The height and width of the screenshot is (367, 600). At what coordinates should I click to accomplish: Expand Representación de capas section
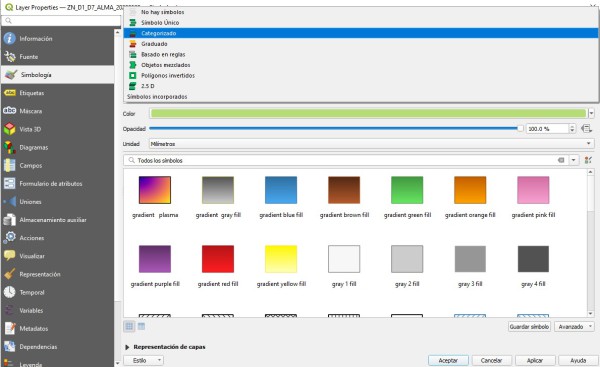(127, 347)
